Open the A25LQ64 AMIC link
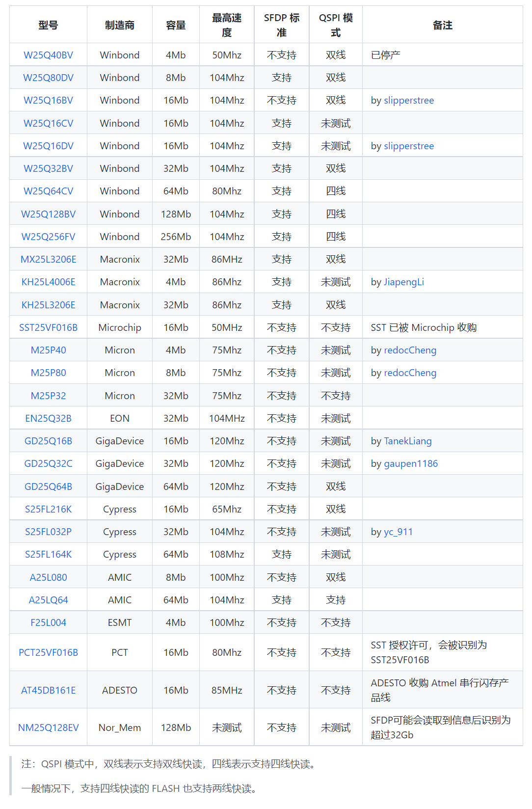 click(48, 600)
